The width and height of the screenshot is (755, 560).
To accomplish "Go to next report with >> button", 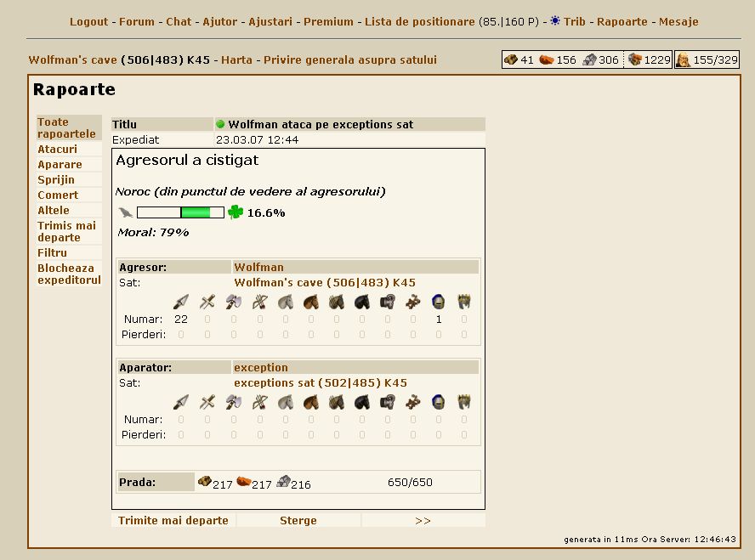I will (x=423, y=521).
